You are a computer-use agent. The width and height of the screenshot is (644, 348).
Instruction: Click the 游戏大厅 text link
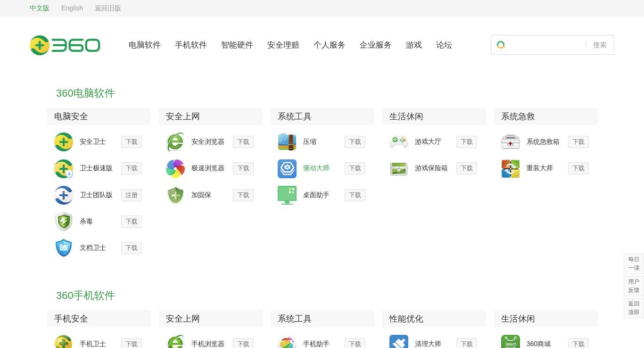[428, 142]
